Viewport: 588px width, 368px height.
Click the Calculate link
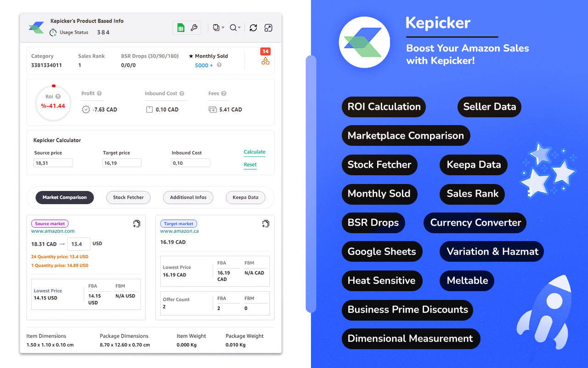(254, 152)
